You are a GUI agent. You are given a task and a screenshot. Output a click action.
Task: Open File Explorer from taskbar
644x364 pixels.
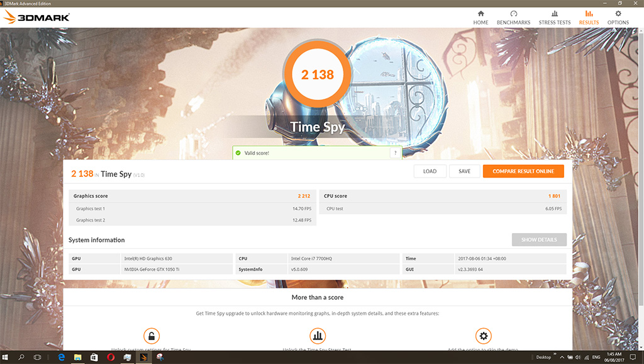pyautogui.click(x=77, y=357)
